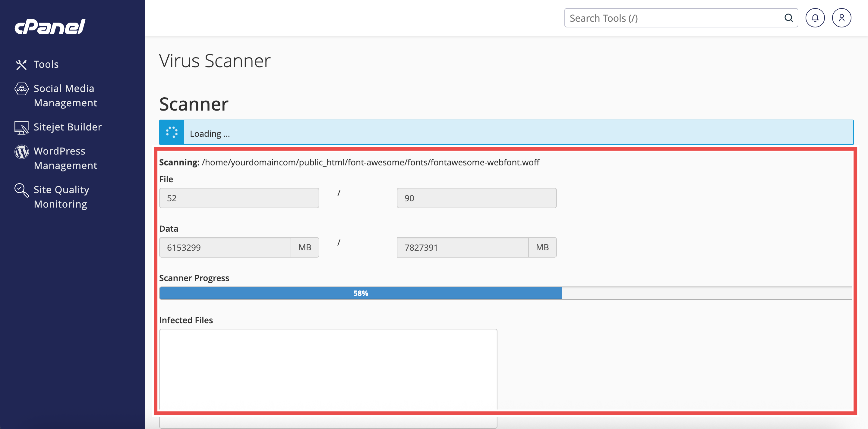Click the cPanel logo
868x429 pixels.
coord(50,27)
